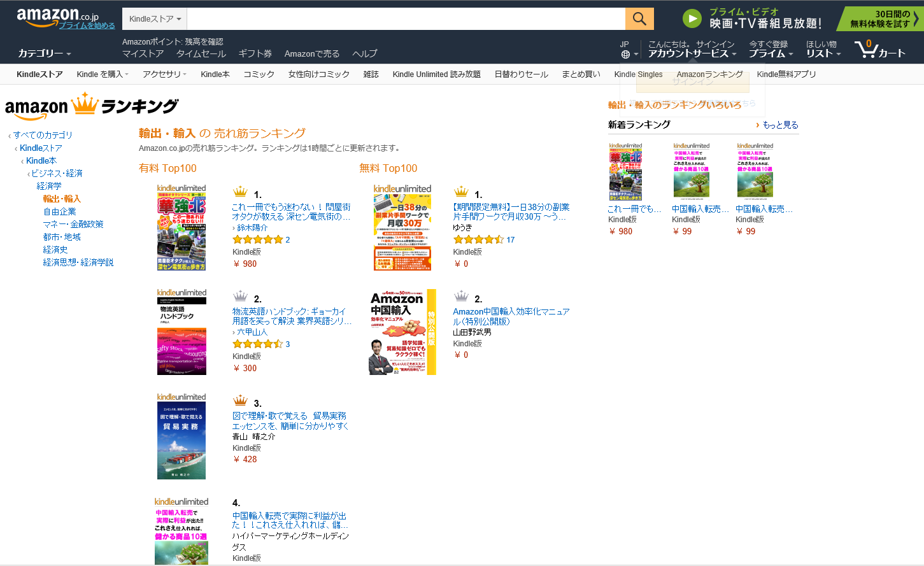Select 雑誌 tab
Viewport: 924px width, 566px height.
pos(371,74)
